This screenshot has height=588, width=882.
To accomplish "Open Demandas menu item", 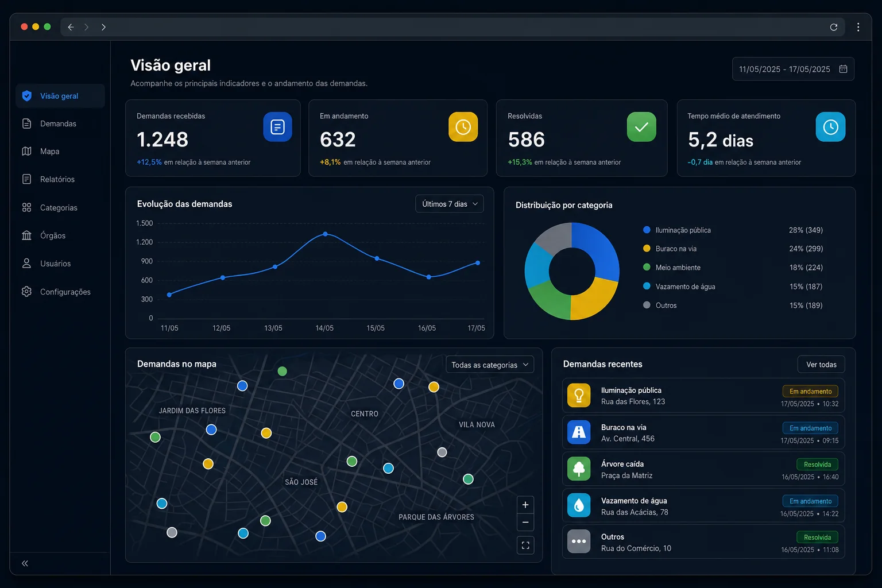I will point(60,123).
